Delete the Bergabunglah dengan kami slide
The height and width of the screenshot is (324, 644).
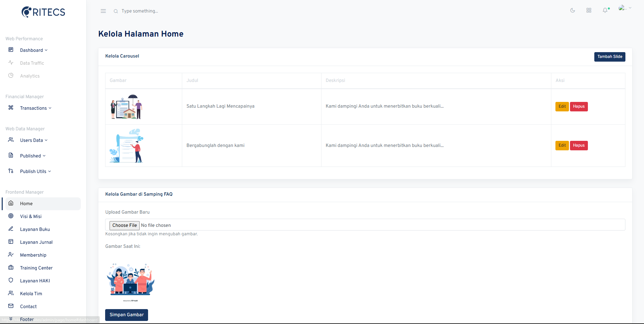(578, 146)
